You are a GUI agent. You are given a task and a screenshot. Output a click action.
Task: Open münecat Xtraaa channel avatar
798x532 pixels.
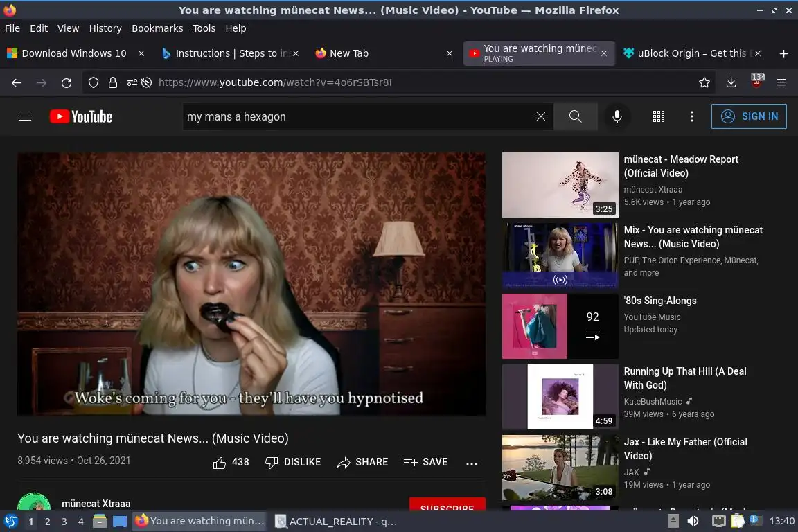click(34, 502)
